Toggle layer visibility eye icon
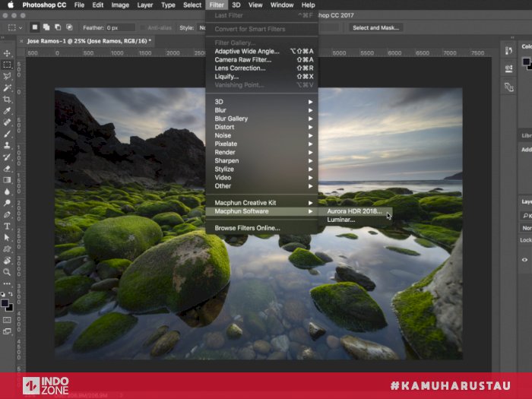 pyautogui.click(x=524, y=260)
